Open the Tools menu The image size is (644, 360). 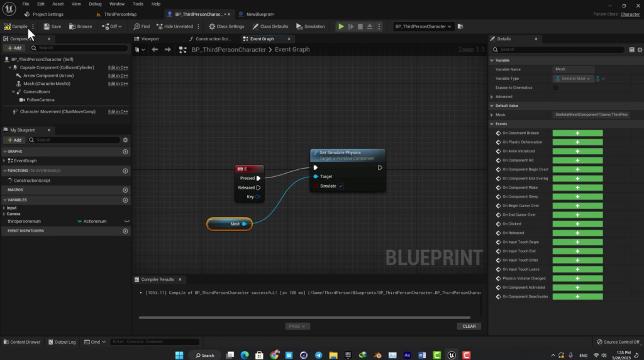click(138, 4)
